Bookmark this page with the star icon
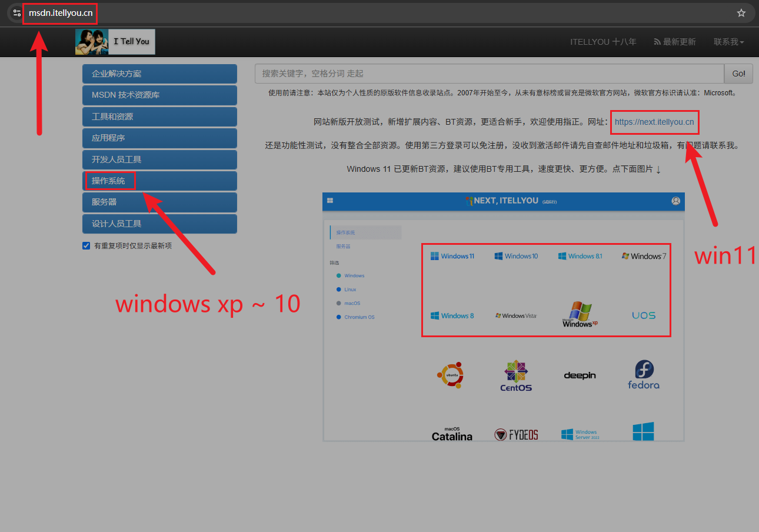The height and width of the screenshot is (532, 759). pyautogui.click(x=741, y=13)
